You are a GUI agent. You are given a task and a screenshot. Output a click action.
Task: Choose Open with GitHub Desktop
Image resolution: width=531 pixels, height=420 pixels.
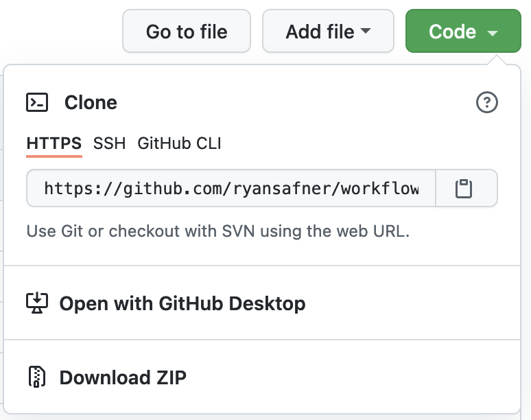(x=262, y=303)
